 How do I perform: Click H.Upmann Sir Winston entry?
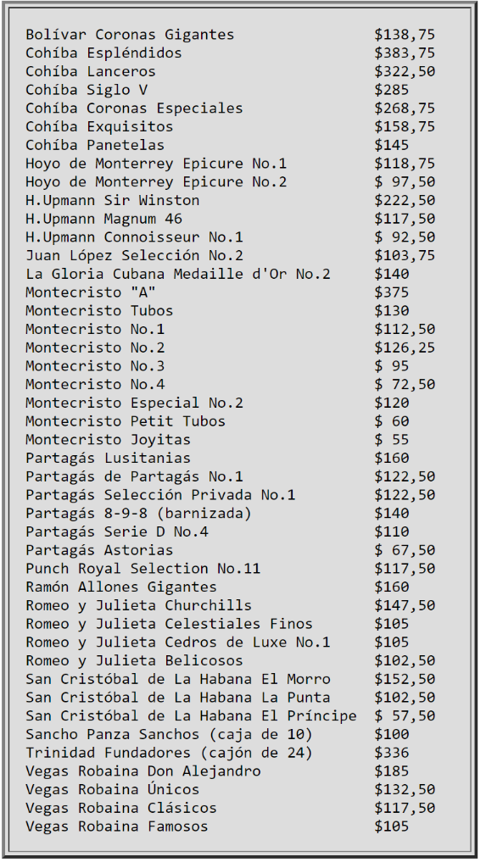click(113, 200)
